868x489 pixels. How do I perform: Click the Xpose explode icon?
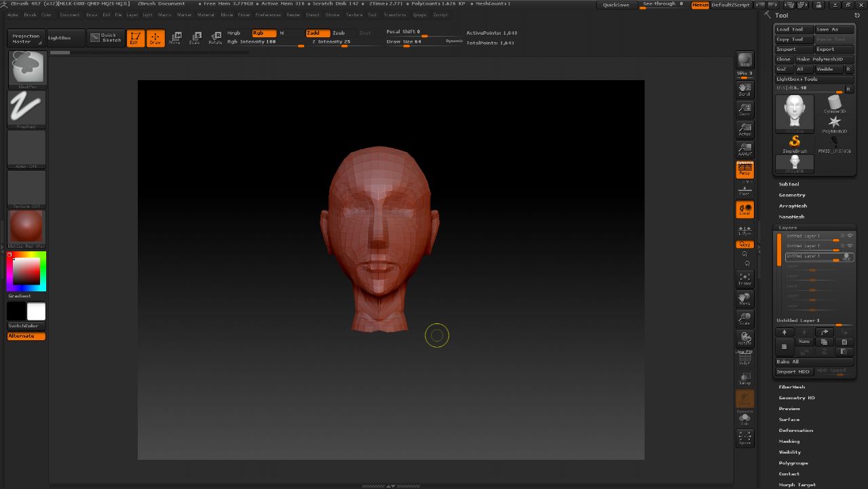pyautogui.click(x=744, y=438)
